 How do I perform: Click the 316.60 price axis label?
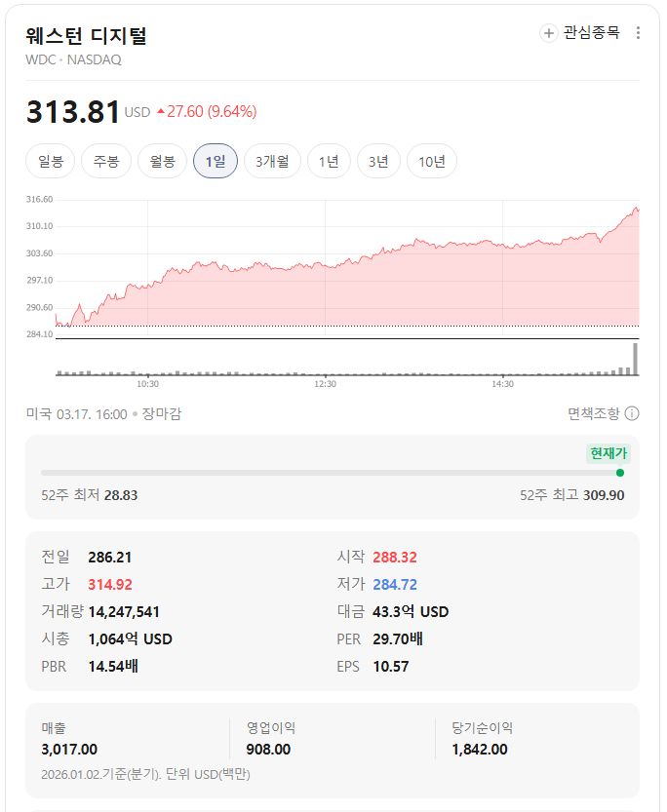point(39,200)
